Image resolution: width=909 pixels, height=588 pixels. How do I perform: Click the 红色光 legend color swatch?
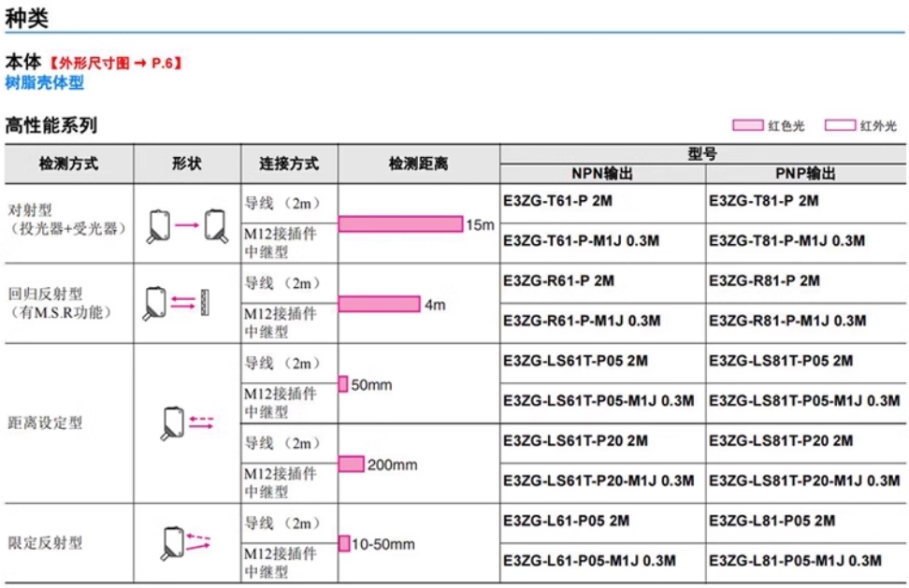[747, 124]
